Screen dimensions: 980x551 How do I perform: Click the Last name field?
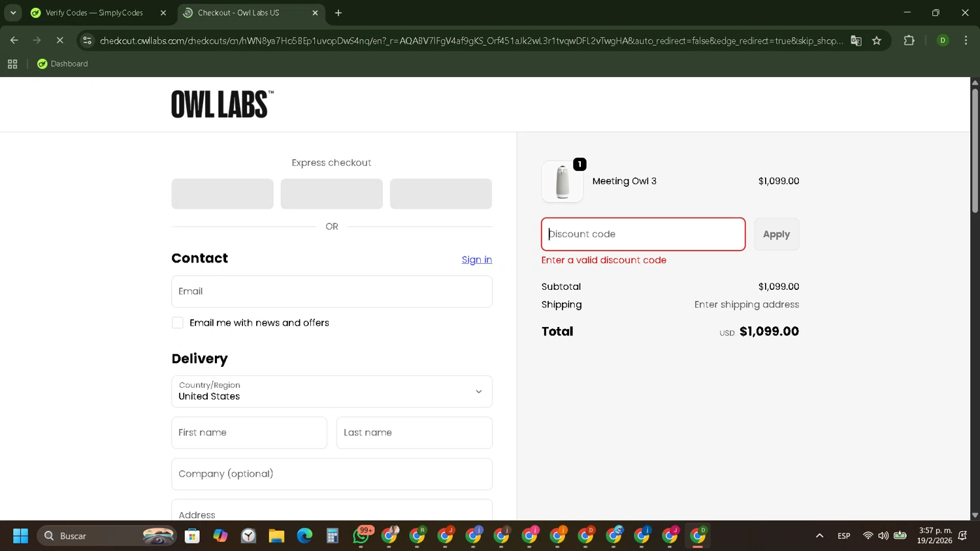tap(414, 433)
